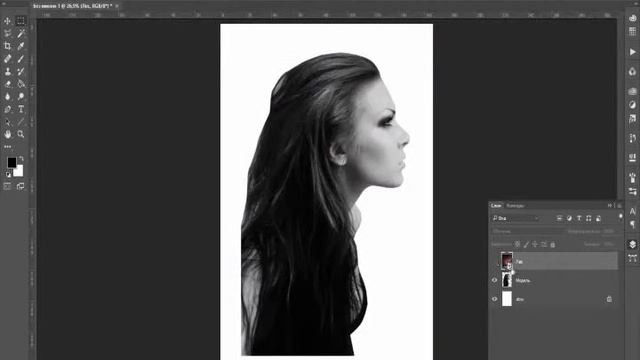Screen dimensions: 640x360
Task: Open the extra tools three-dot menu
Action: [8, 147]
